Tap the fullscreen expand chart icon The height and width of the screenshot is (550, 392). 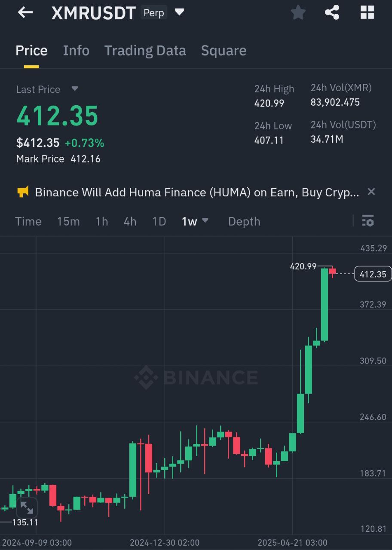27,507
